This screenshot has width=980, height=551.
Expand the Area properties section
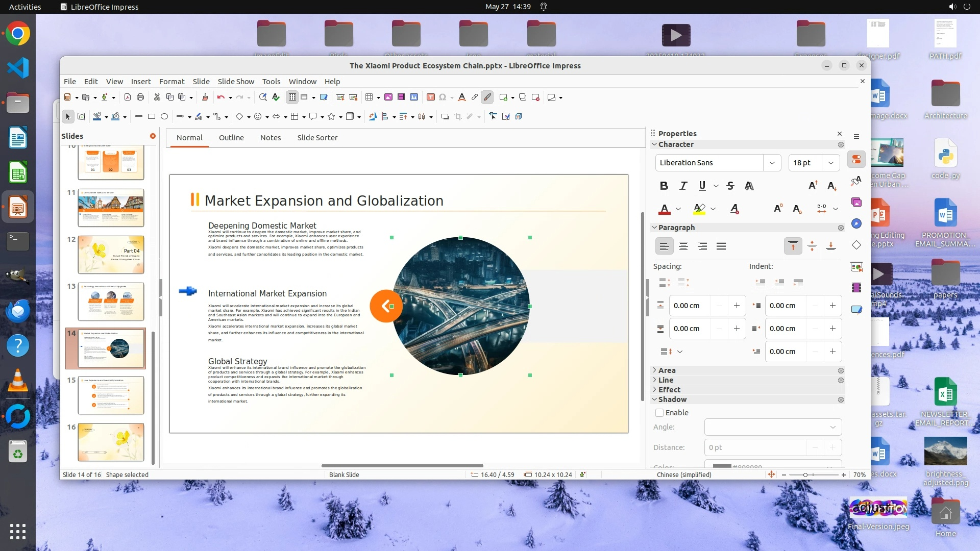click(x=667, y=370)
